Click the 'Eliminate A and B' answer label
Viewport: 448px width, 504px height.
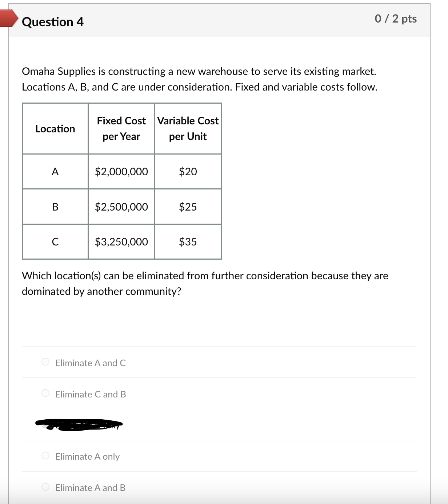[x=90, y=488]
